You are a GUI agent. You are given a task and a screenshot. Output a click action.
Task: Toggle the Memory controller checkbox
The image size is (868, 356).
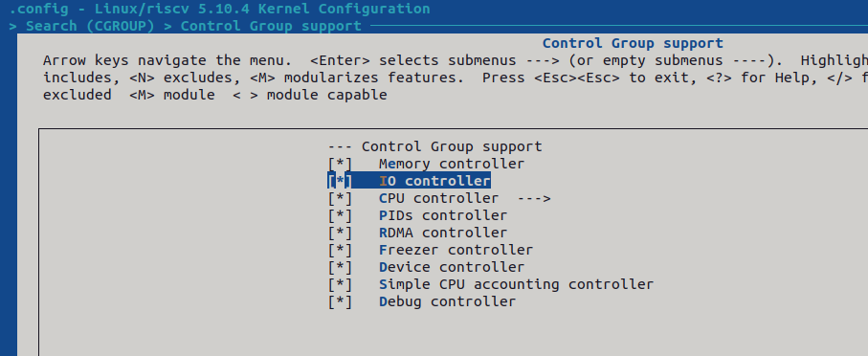(340, 164)
